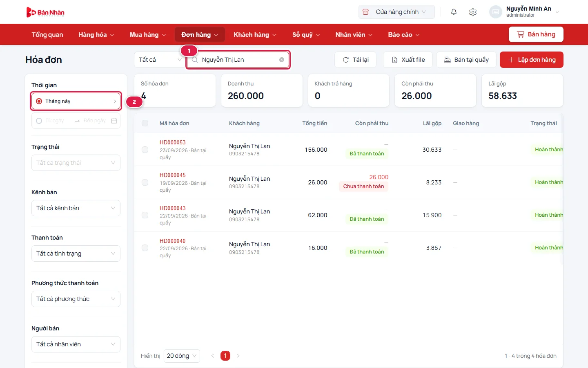Expand the Tất cả tình trạng dropdown
Viewport: 588px width, 368px height.
pyautogui.click(x=76, y=254)
